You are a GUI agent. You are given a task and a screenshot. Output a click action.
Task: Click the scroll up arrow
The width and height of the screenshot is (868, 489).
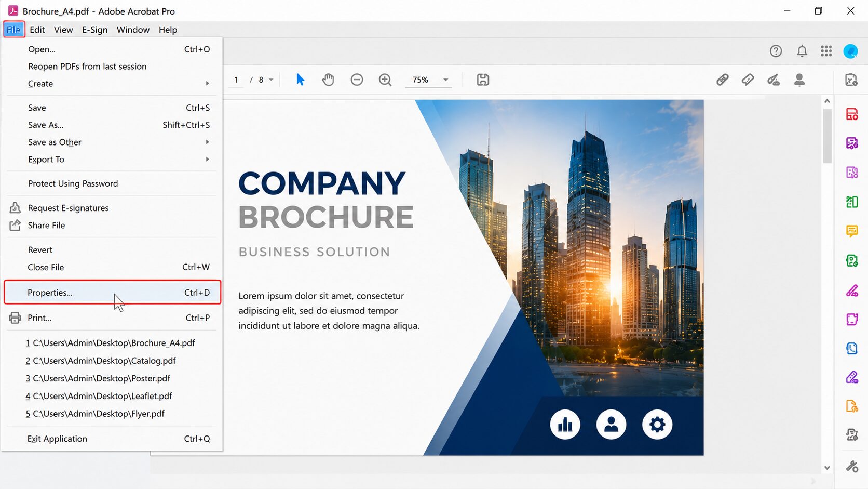click(x=827, y=101)
